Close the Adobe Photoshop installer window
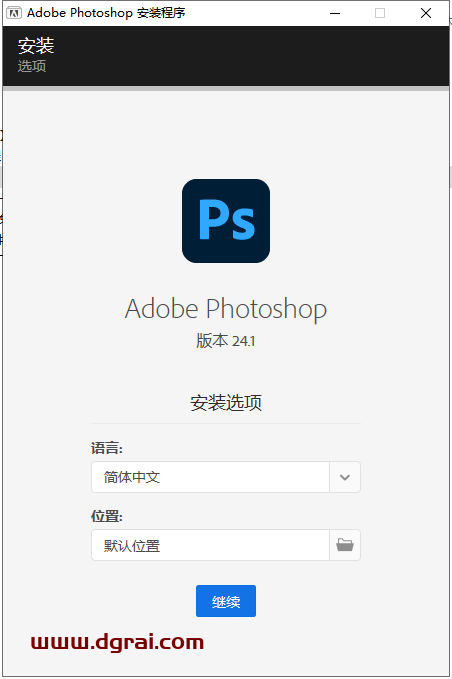The width and height of the screenshot is (452, 679). click(x=426, y=13)
